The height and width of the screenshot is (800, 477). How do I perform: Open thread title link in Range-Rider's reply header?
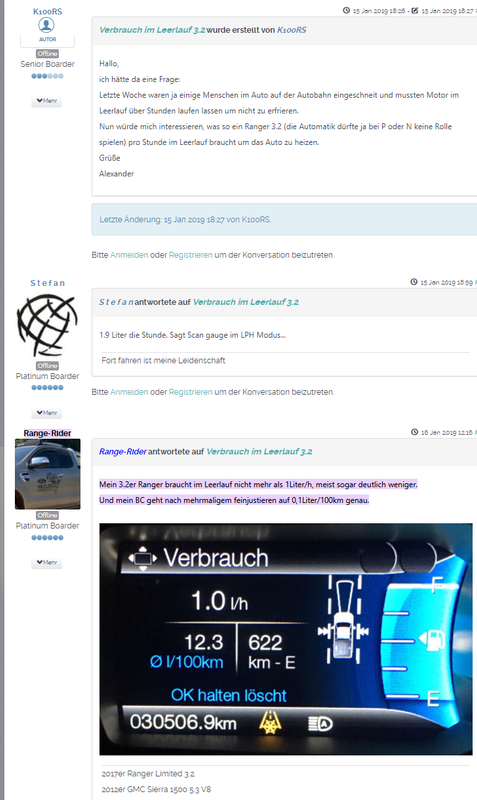click(x=259, y=452)
